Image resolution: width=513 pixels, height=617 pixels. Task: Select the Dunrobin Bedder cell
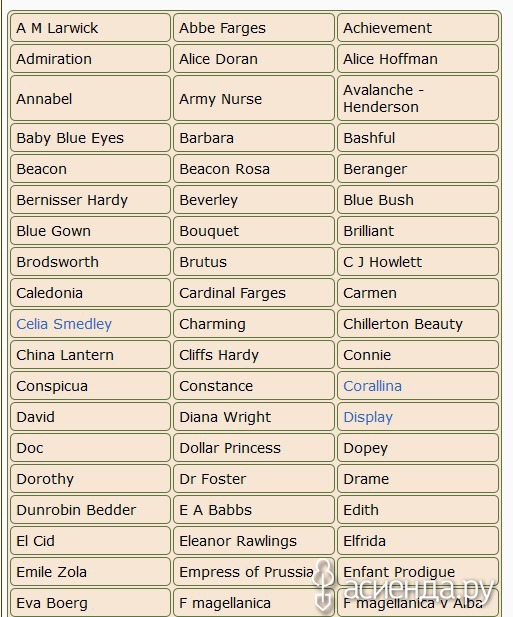coord(90,510)
